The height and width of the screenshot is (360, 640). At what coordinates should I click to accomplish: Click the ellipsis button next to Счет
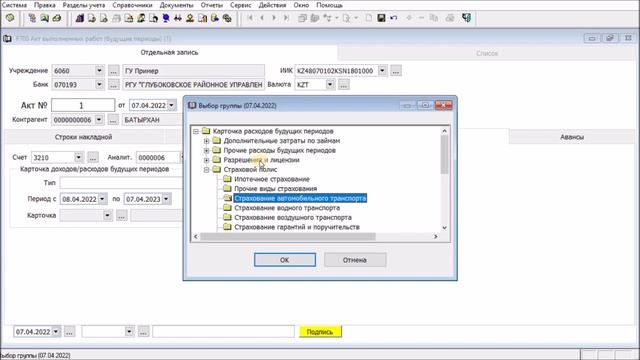coord(93,157)
